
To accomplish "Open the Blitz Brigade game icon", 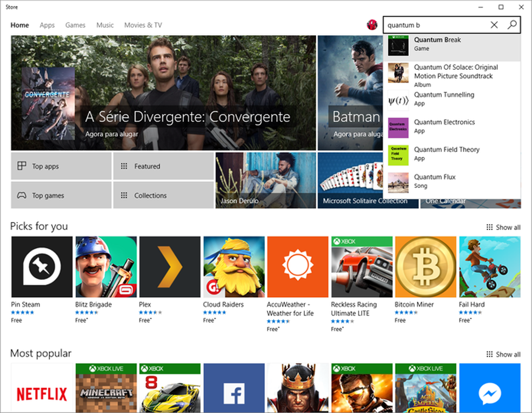I will pos(106,267).
